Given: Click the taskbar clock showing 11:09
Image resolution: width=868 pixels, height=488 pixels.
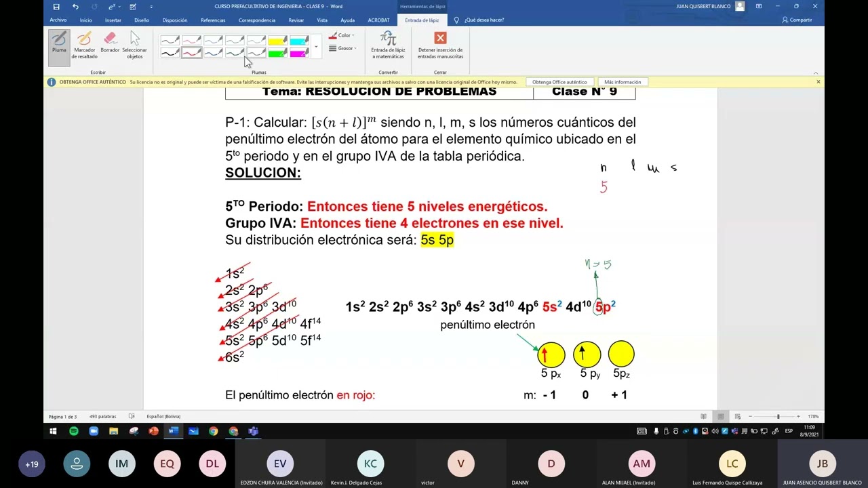Looking at the screenshot, I should pos(809,431).
